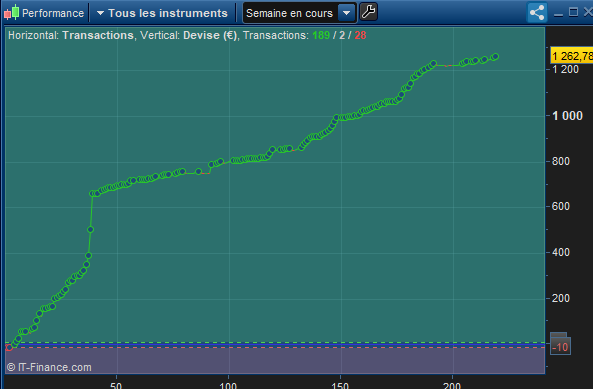593x389 pixels.
Task: Click the yellow 1 262,78 value label
Action: 571,56
